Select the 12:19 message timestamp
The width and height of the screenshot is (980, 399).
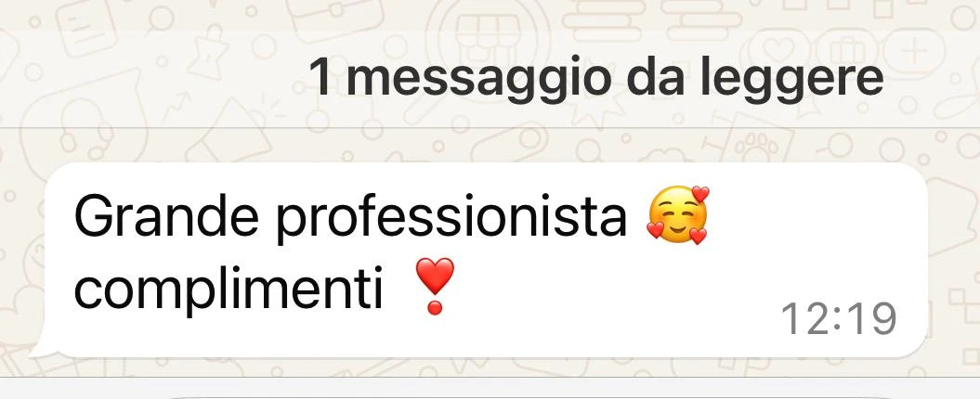pyautogui.click(x=839, y=318)
